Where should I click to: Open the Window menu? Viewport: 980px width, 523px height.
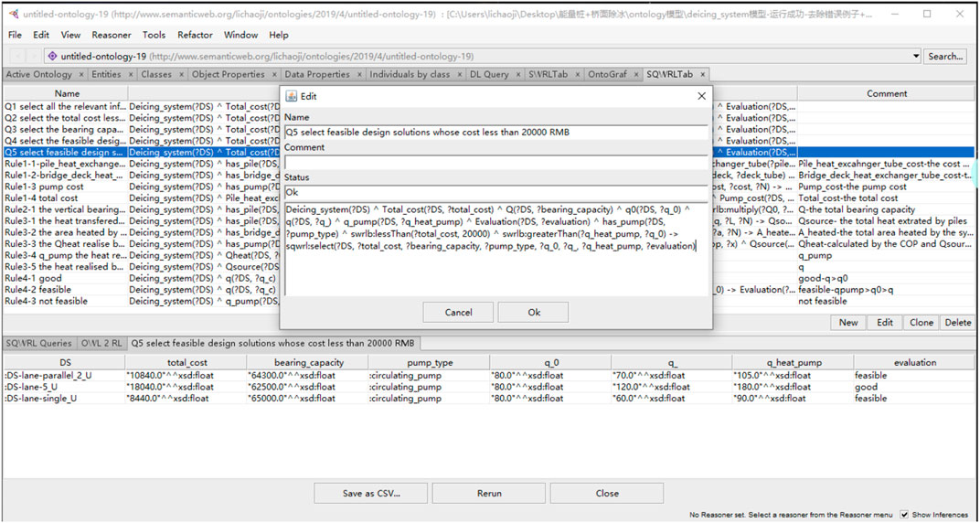(240, 35)
